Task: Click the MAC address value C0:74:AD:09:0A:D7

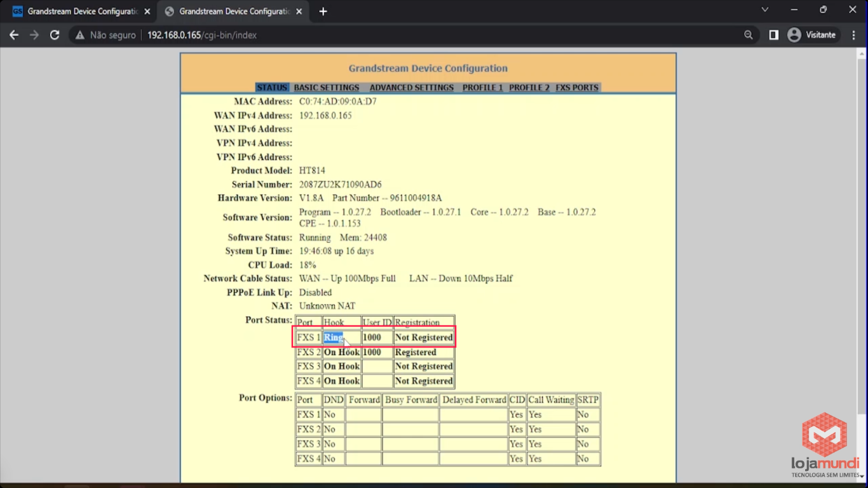Action: point(338,102)
